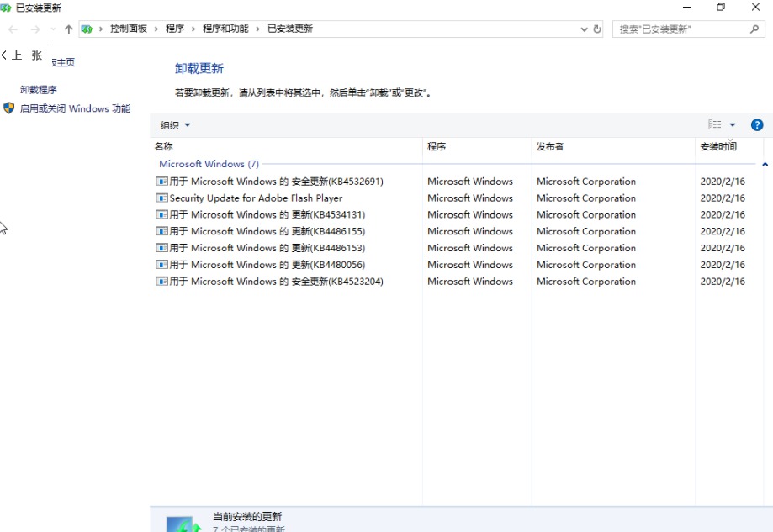Open the 组织 dropdown menu
This screenshot has width=773, height=532.
[x=175, y=125]
